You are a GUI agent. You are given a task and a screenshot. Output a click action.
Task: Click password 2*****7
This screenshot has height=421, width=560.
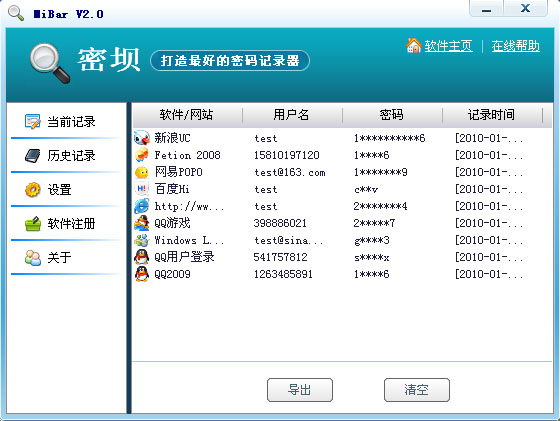tap(374, 223)
